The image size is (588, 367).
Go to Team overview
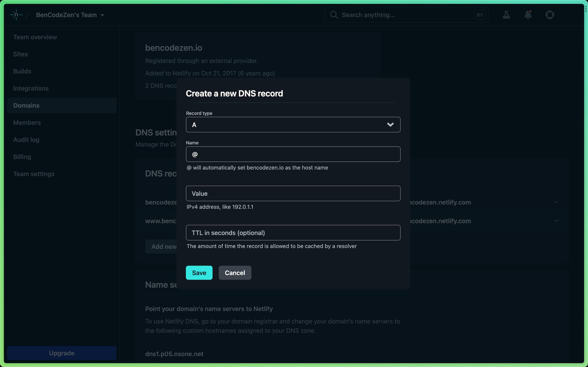click(x=35, y=37)
